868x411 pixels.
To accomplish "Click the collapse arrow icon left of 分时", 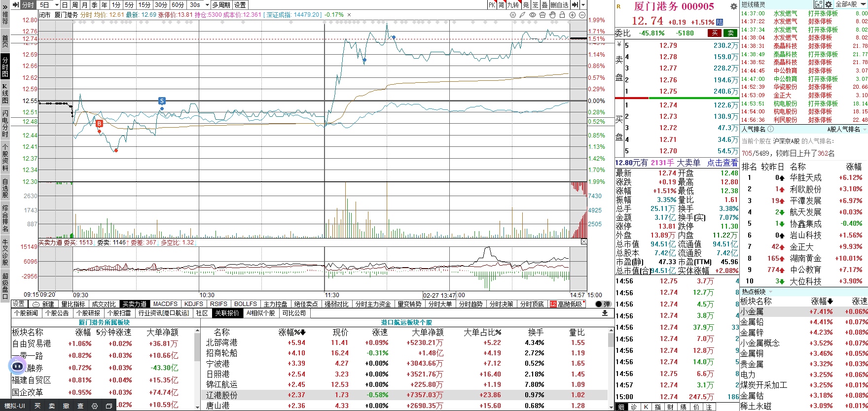I will [x=16, y=5].
